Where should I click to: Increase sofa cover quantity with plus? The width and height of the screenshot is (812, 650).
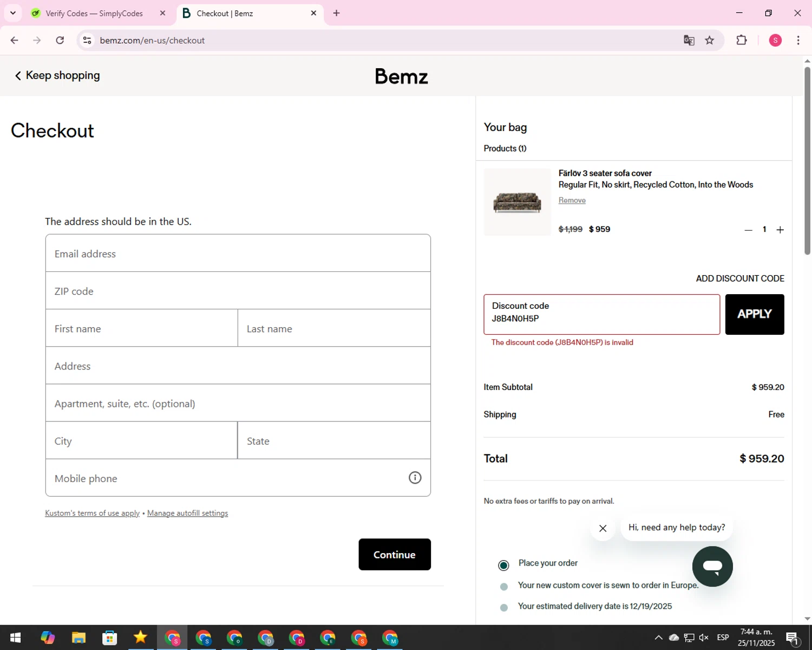pyautogui.click(x=780, y=230)
